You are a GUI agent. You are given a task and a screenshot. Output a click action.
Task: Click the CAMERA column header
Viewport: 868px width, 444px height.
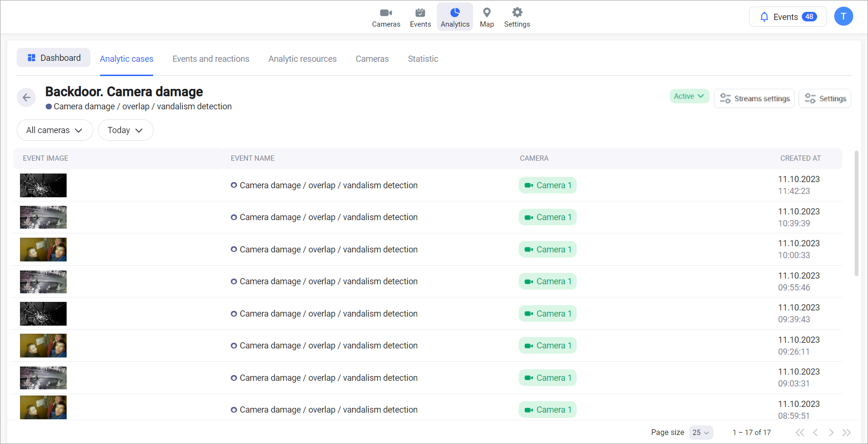pos(534,158)
